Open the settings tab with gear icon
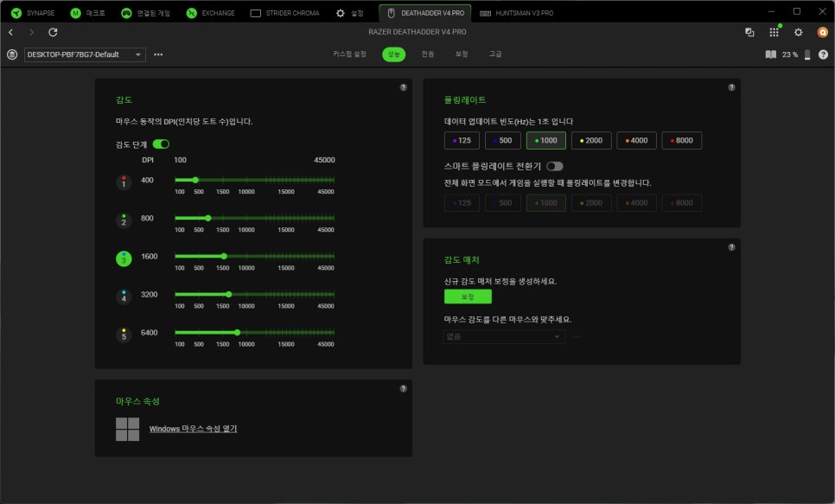 point(349,13)
